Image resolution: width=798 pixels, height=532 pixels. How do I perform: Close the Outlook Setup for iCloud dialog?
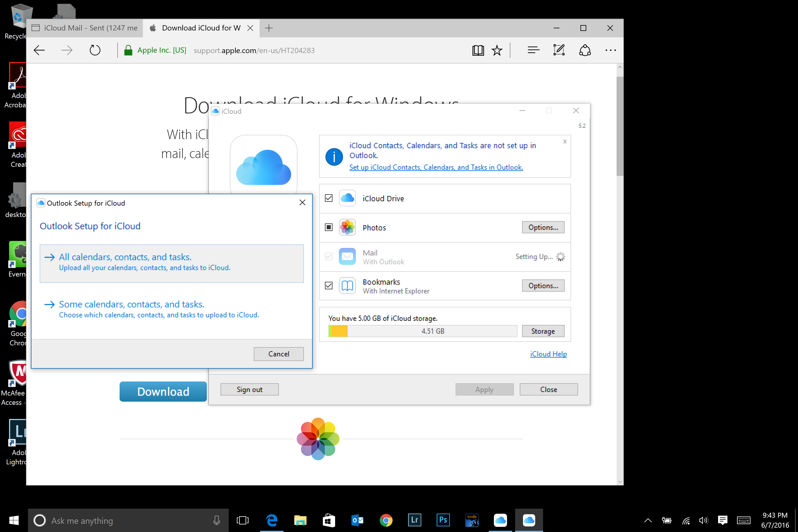click(x=302, y=203)
